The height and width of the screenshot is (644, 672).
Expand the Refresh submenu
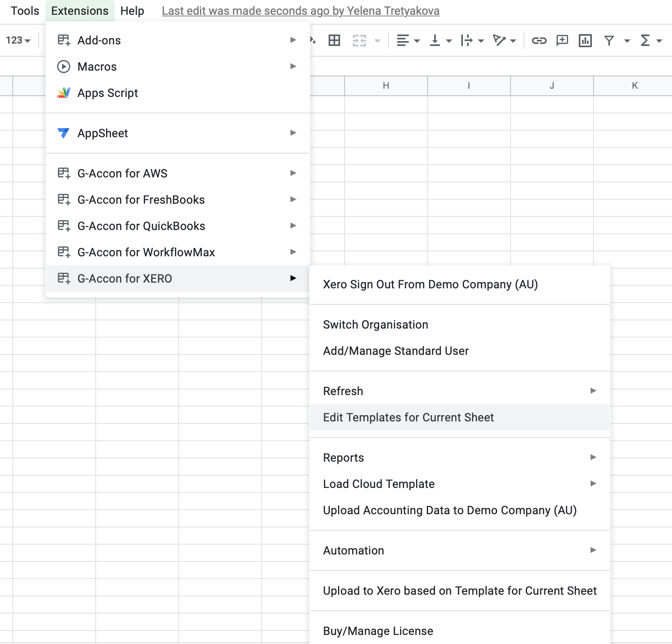click(x=460, y=391)
